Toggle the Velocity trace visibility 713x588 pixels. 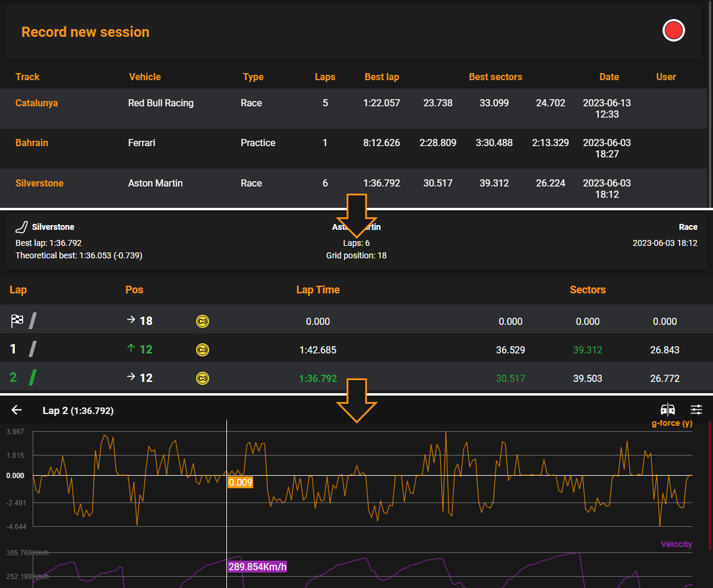[676, 544]
